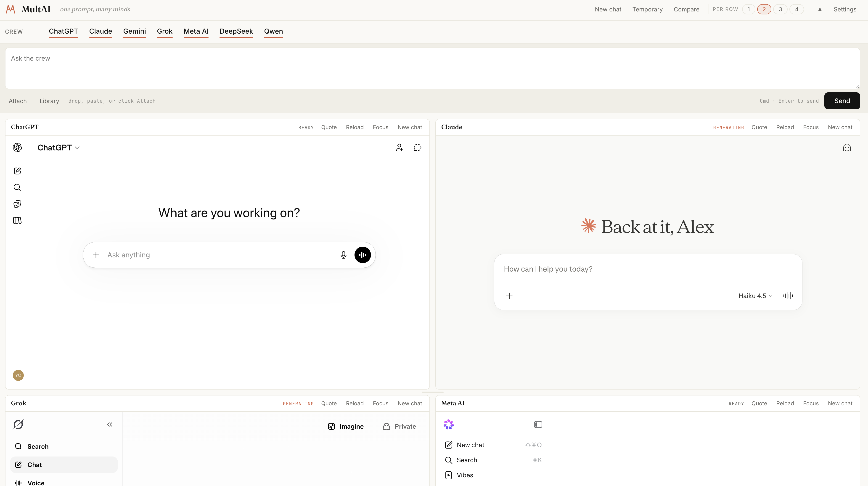Click the Ask the crew text area

click(433, 68)
